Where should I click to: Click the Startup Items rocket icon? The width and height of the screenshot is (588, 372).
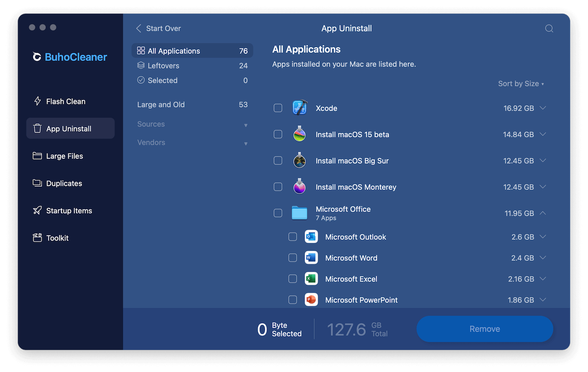point(37,210)
